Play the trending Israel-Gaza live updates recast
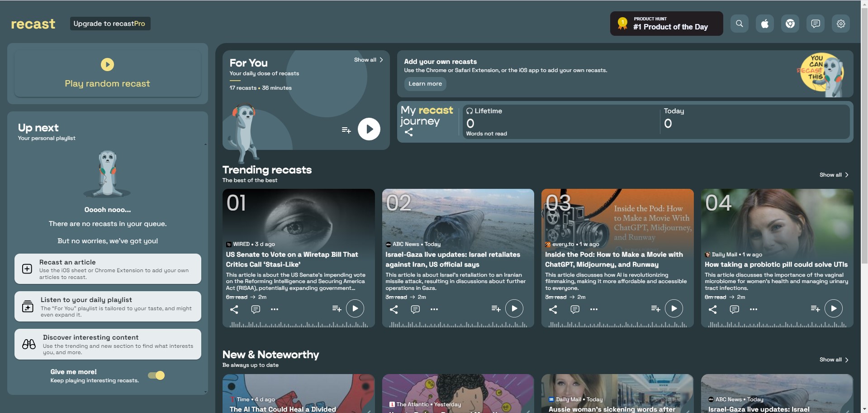 [514, 309]
